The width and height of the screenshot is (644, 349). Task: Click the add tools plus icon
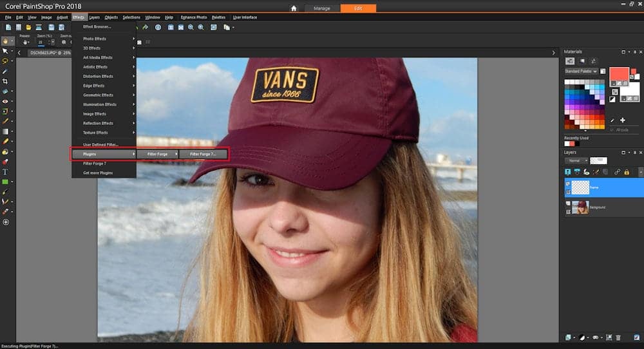6,222
